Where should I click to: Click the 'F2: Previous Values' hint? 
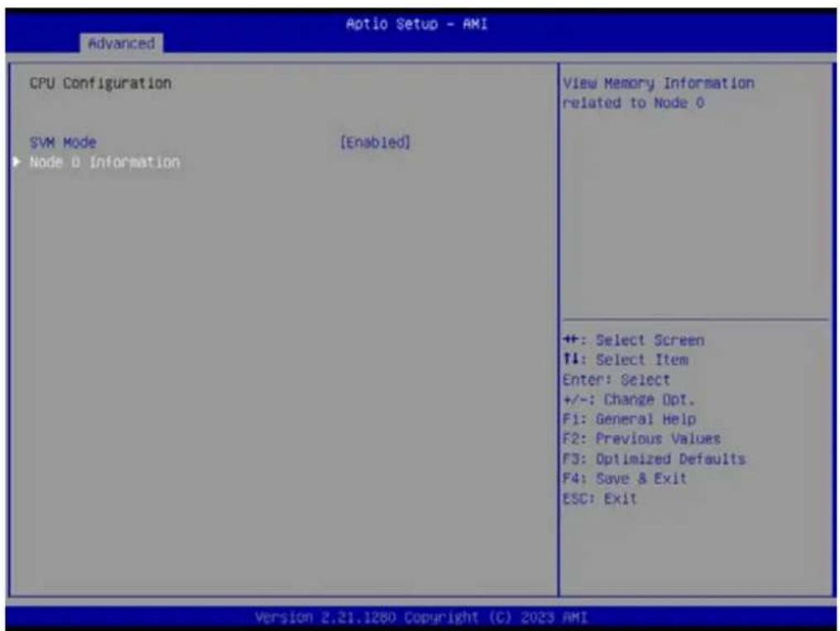(641, 439)
